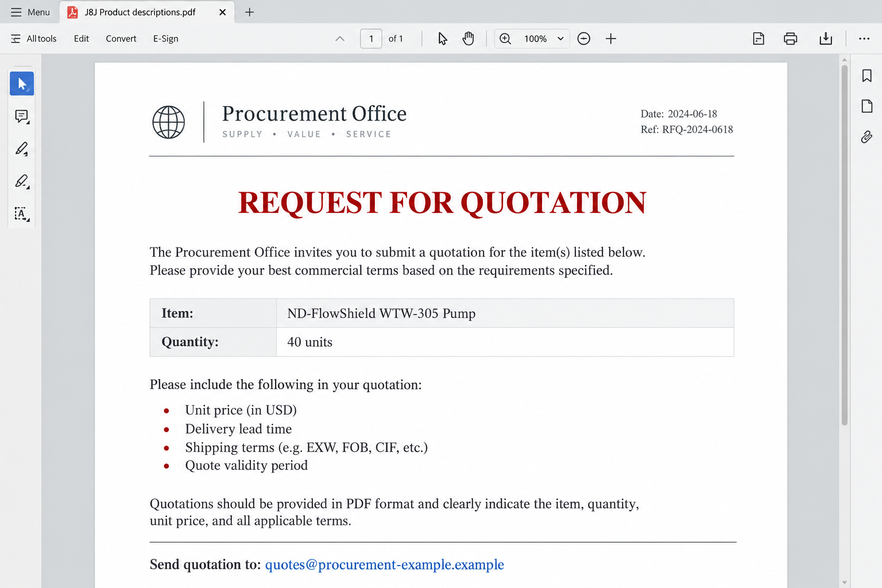The image size is (882, 588).
Task: Choose the draw freehand signature tool
Action: tap(22, 181)
